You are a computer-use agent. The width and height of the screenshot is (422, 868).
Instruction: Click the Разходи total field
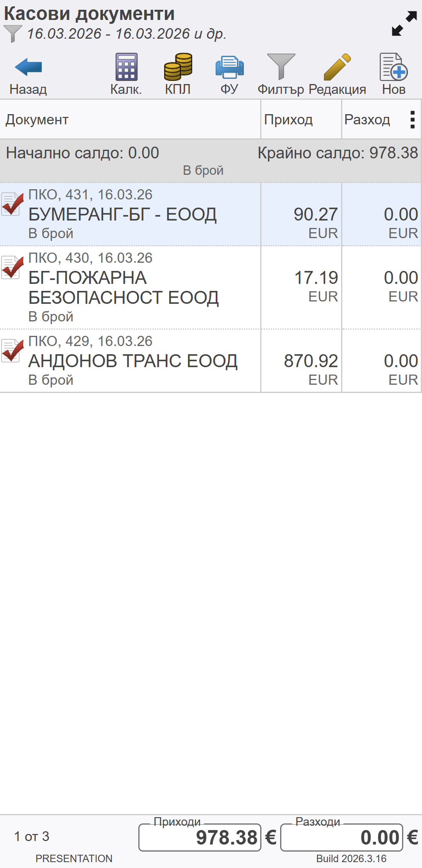click(342, 838)
